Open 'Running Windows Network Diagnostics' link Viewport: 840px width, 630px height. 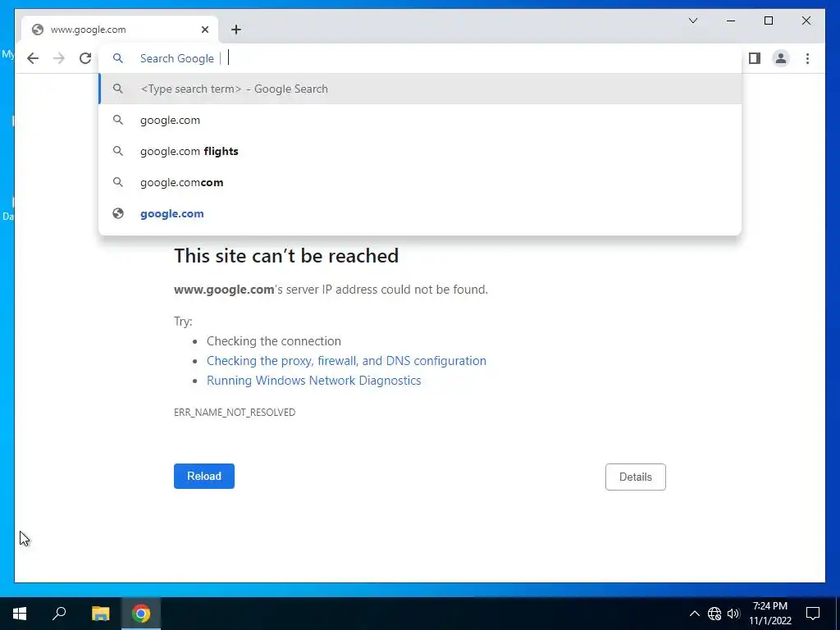point(314,381)
